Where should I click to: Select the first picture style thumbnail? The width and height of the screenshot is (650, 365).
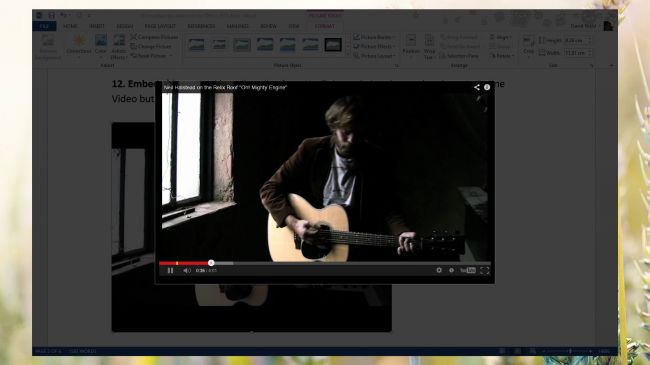point(196,44)
